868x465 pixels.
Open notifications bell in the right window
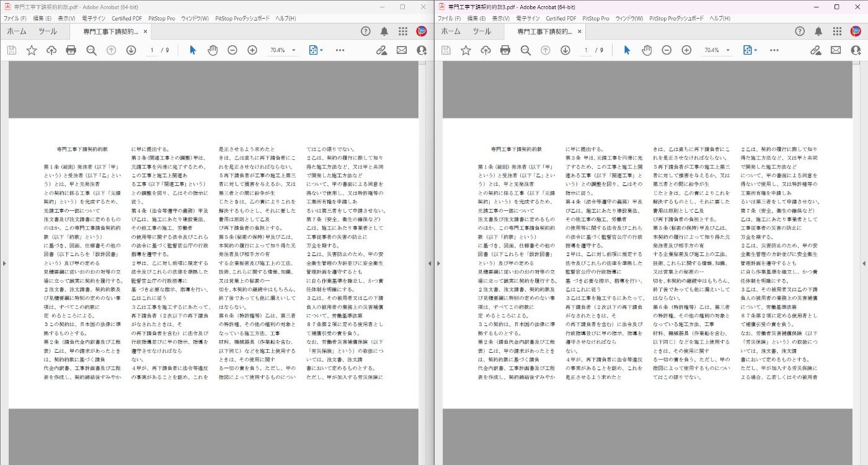[x=818, y=31]
